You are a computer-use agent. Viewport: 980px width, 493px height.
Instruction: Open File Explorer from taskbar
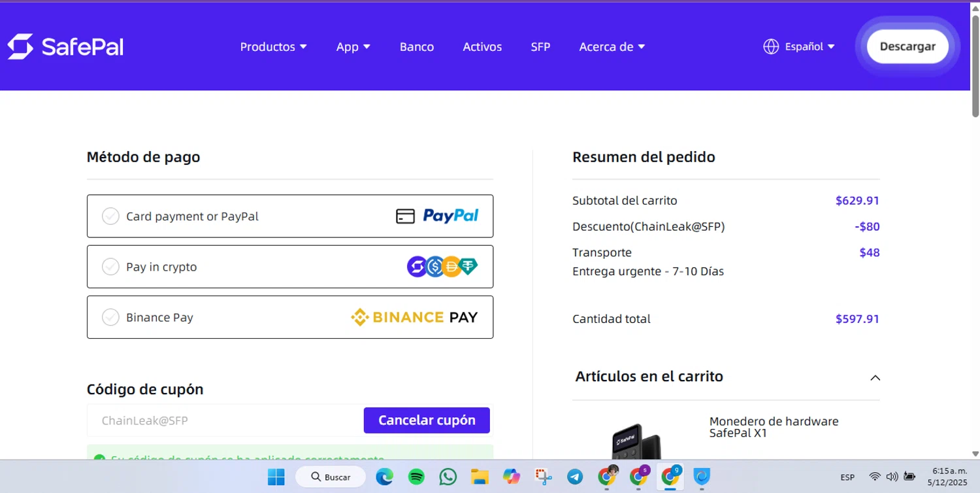click(480, 477)
